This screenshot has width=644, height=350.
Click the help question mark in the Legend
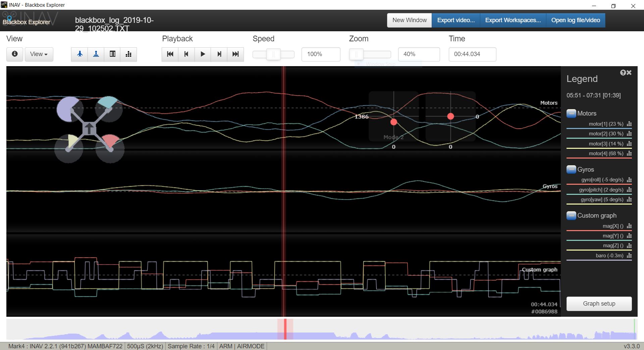point(623,73)
